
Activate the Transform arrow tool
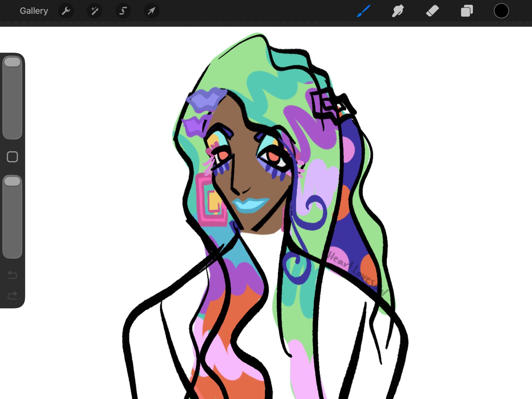(151, 11)
